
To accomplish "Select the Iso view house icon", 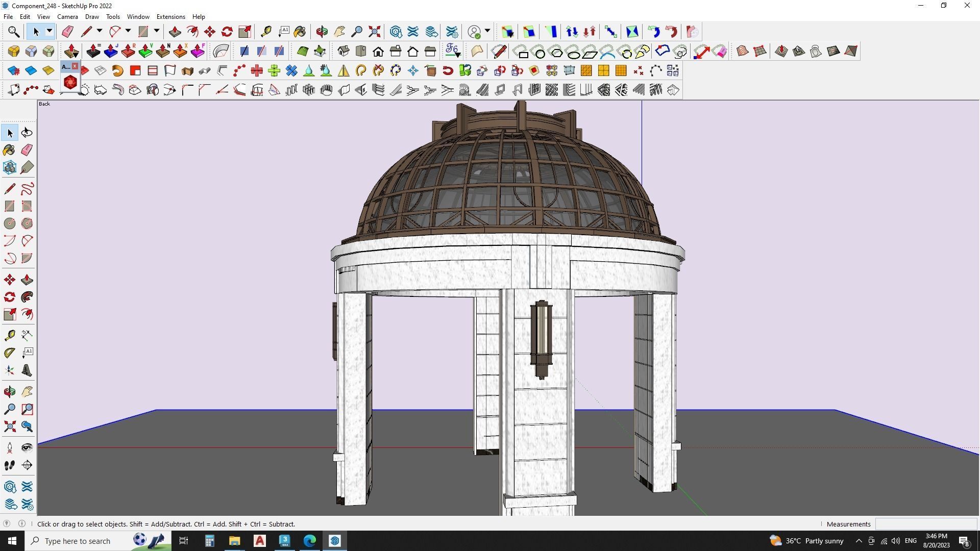I will point(344,51).
